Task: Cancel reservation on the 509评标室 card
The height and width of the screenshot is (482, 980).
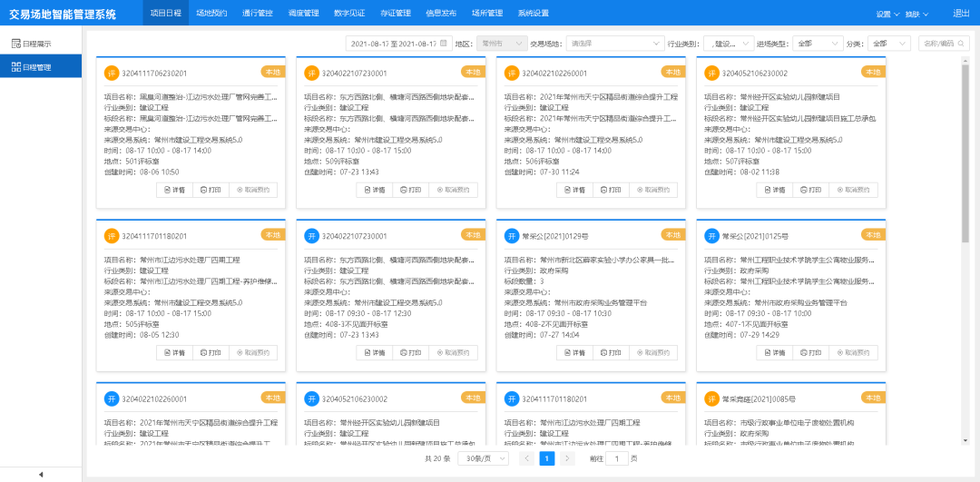Action: 453,190
